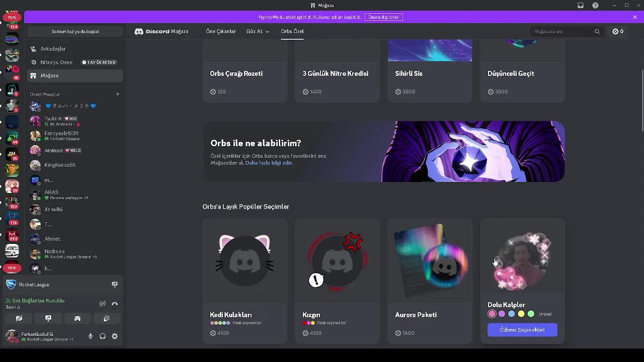Select purple Dolu Kalpler color swatch
644x362 pixels.
tap(502, 314)
